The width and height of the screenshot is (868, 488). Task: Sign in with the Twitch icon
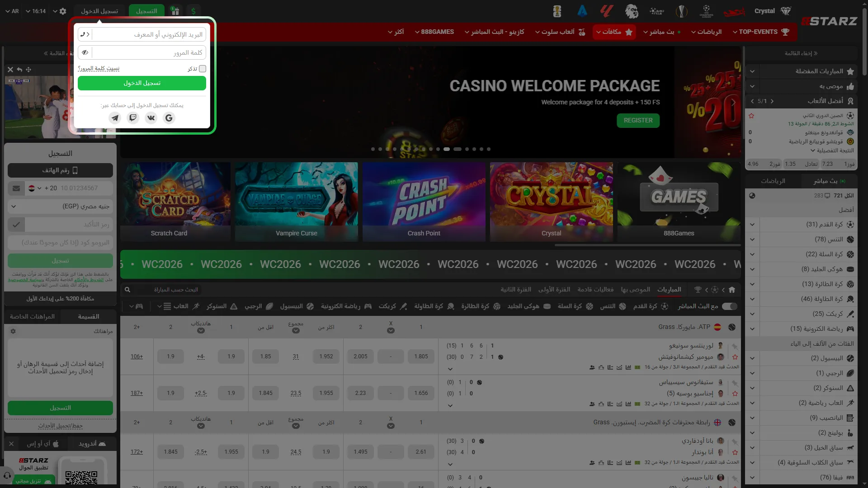point(133,118)
